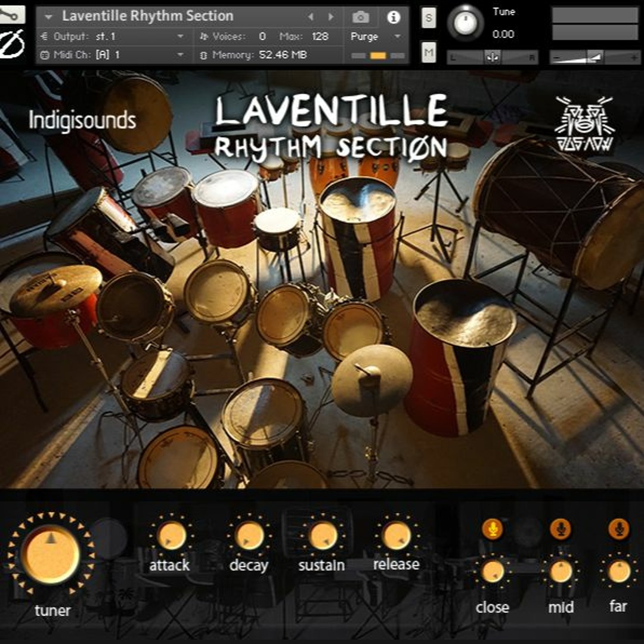The image size is (644, 644).
Task: Toggle the close microphone on/off
Action: (492, 528)
